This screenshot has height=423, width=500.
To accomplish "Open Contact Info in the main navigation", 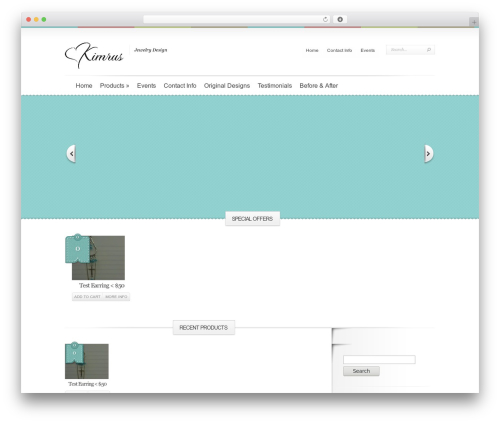I will 180,86.
